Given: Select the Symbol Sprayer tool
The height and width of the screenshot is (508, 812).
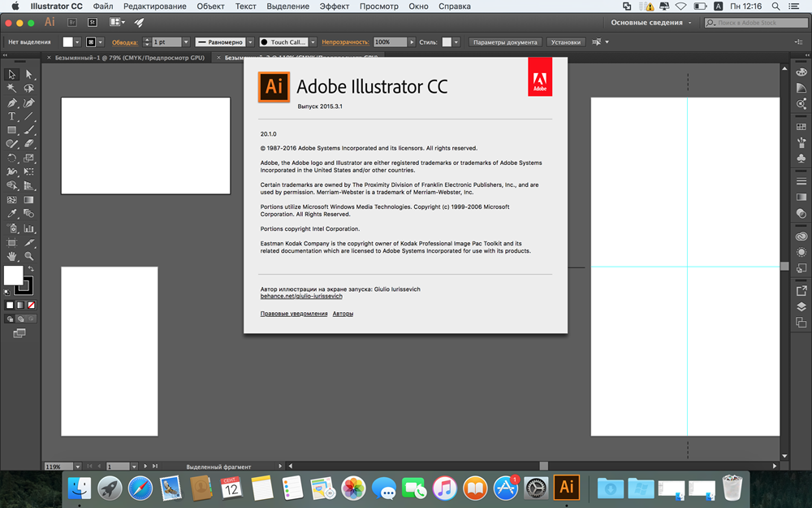Looking at the screenshot, I should point(11,228).
